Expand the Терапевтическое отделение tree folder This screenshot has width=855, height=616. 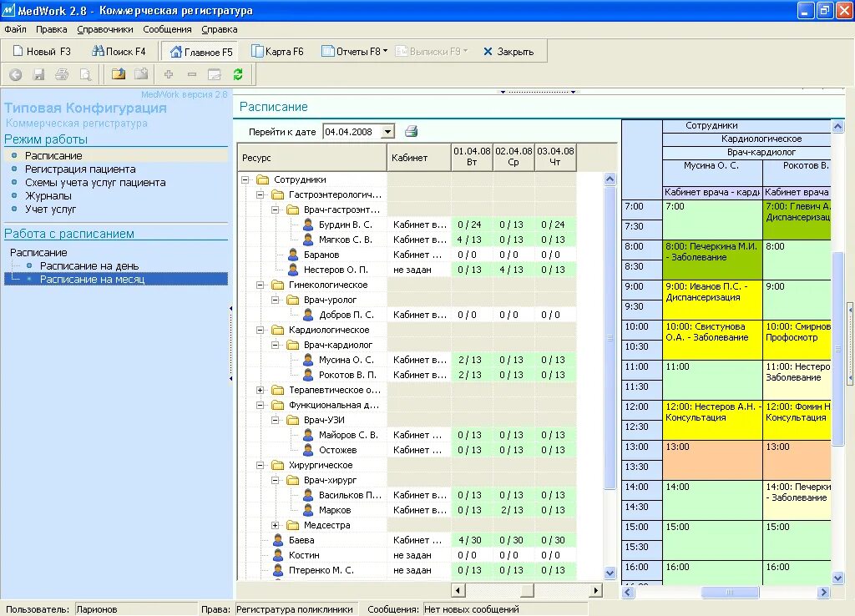tap(261, 390)
